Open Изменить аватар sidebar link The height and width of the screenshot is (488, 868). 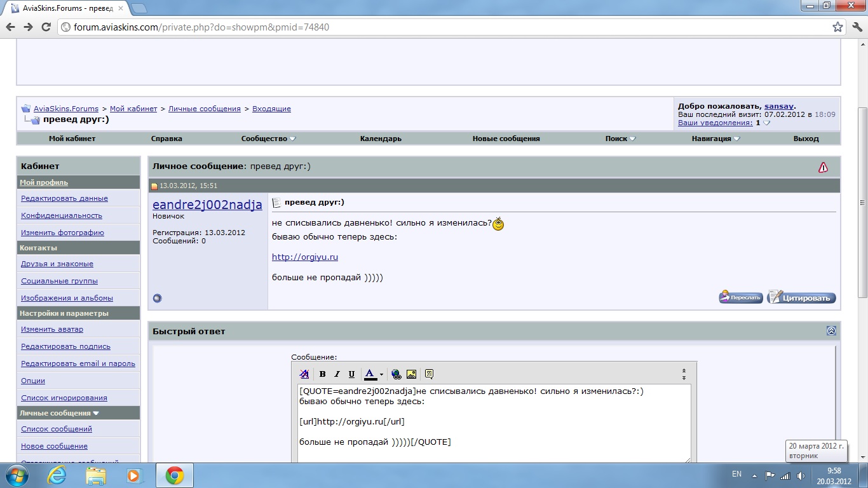point(52,329)
